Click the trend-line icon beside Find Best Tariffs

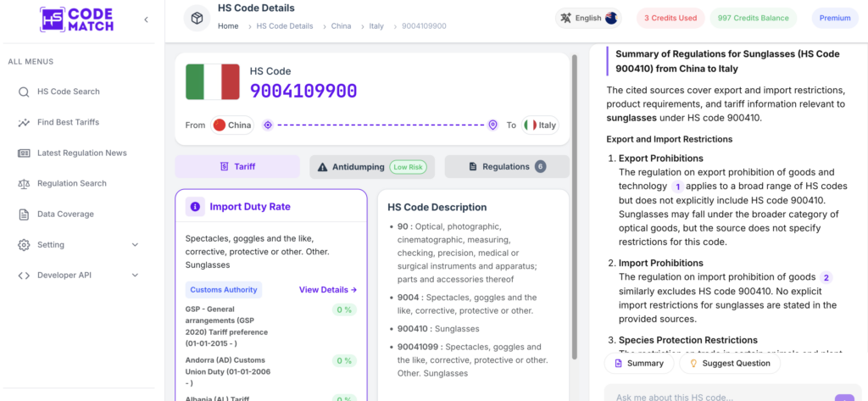coord(24,122)
